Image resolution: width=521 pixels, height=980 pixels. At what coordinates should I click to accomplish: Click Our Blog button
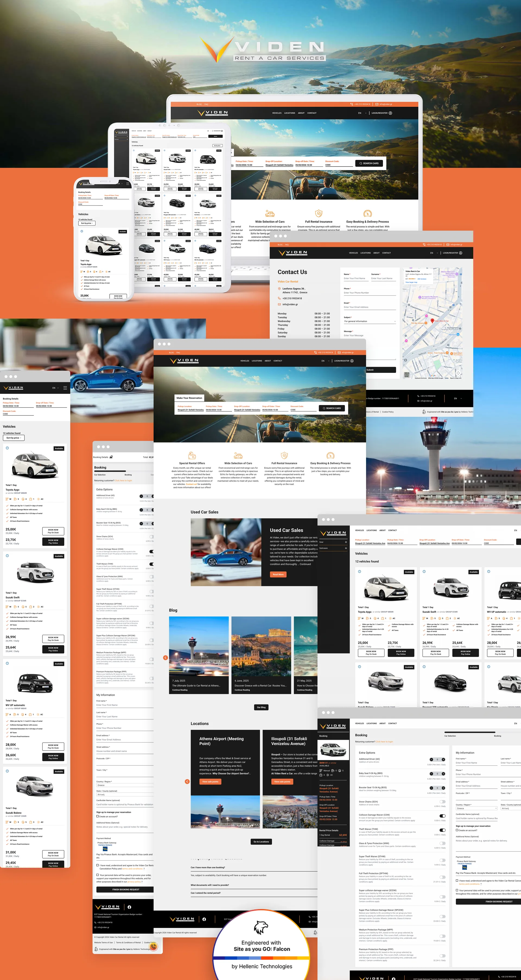pos(261,707)
